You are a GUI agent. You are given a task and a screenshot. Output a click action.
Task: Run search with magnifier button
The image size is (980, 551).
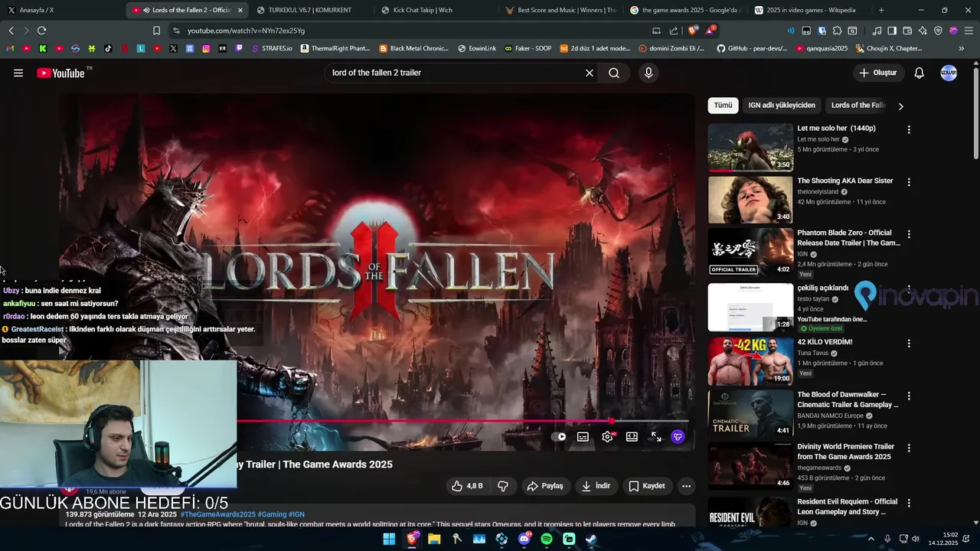click(614, 73)
